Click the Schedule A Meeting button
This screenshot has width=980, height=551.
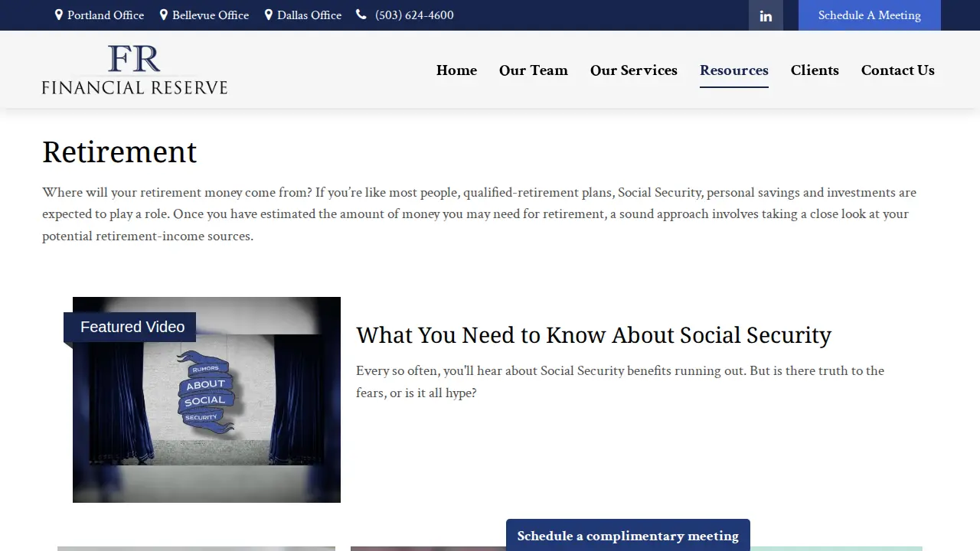tap(870, 15)
